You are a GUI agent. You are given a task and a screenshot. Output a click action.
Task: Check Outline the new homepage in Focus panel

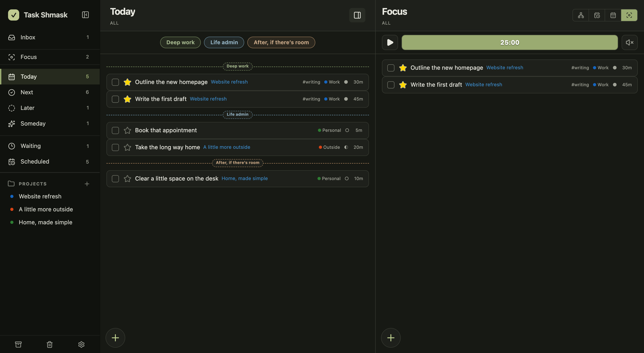point(391,68)
